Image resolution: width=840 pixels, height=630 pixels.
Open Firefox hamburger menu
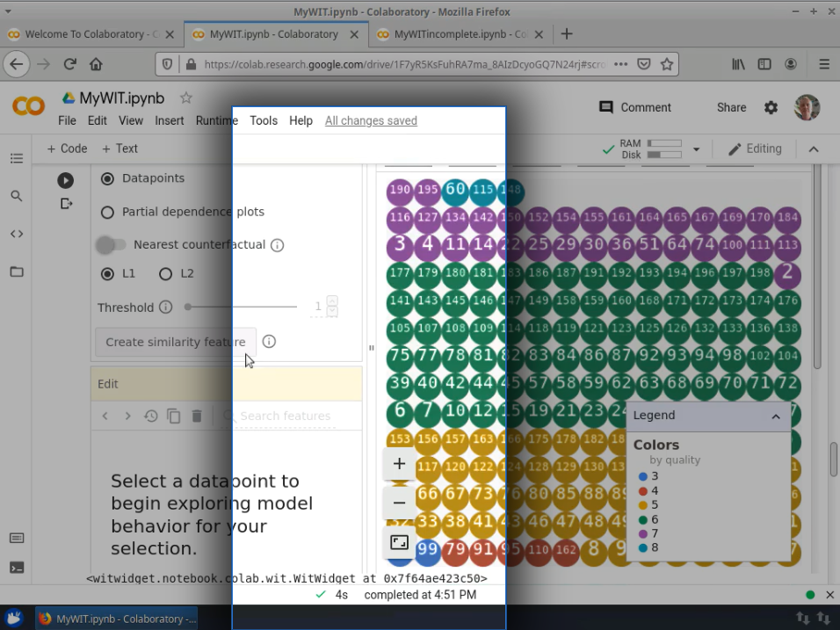[x=824, y=64]
